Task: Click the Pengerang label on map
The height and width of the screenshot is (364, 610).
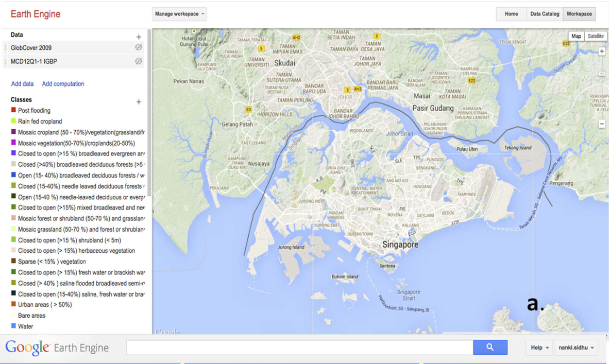Action: pos(561,183)
